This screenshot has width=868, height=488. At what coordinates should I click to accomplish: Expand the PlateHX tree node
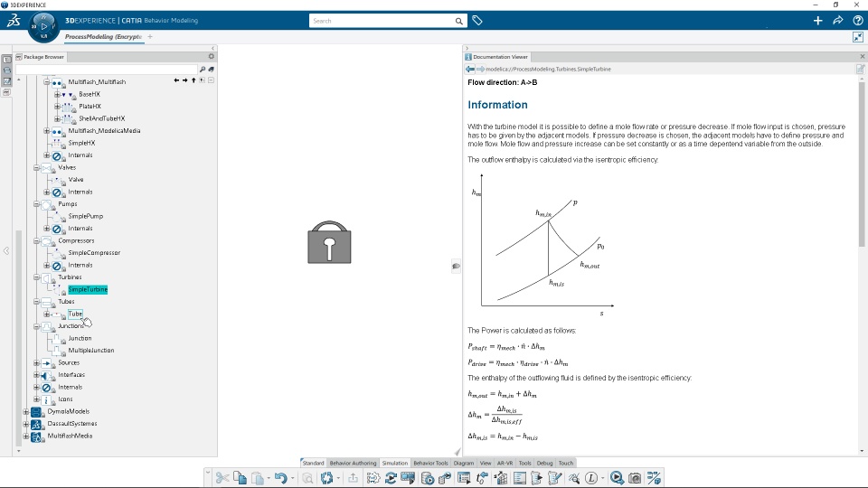(x=57, y=107)
